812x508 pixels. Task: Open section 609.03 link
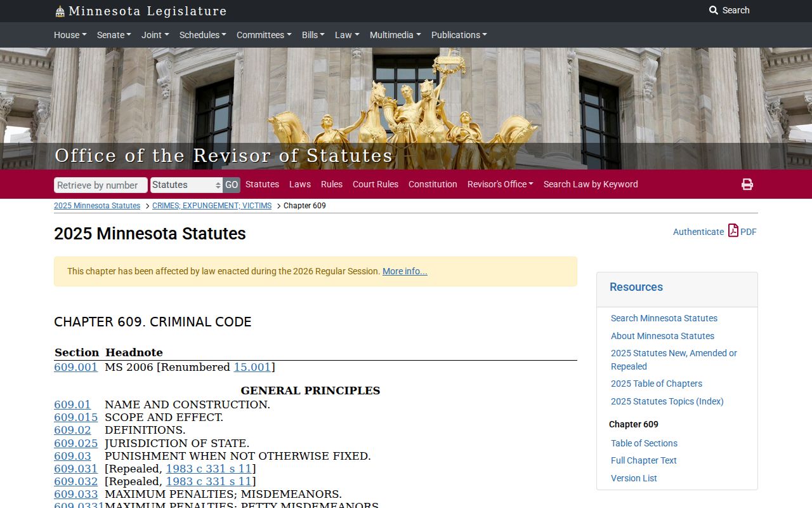tap(72, 456)
